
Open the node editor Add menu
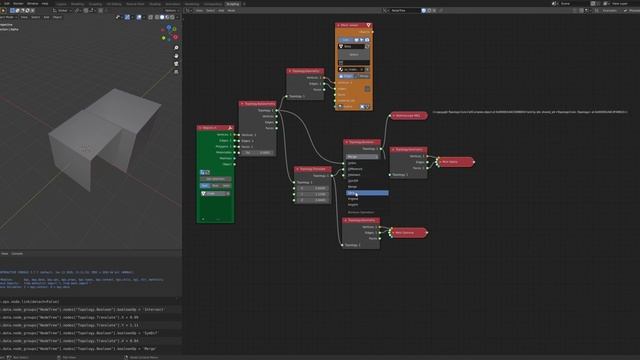point(221,11)
